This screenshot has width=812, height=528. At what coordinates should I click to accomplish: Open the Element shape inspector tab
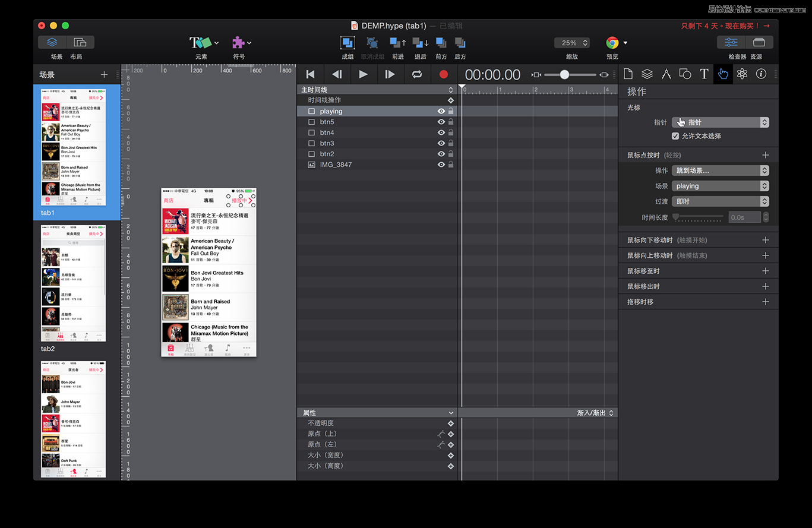point(685,74)
